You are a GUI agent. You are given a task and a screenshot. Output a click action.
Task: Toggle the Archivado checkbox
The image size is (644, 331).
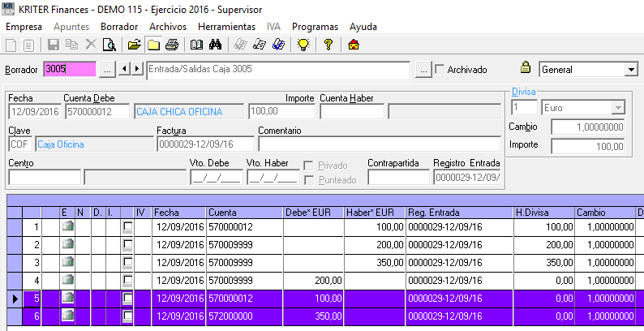[x=440, y=70]
